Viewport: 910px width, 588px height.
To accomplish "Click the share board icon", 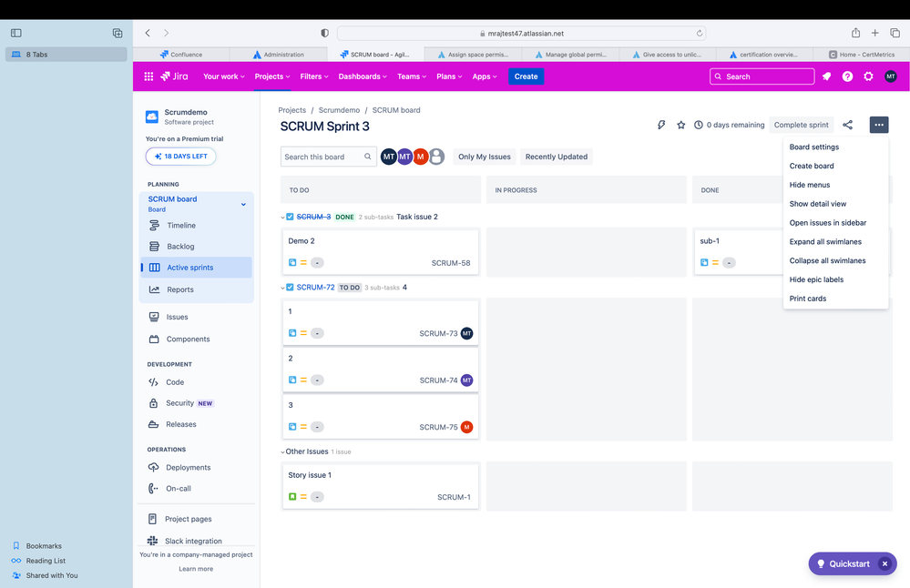I will point(848,125).
